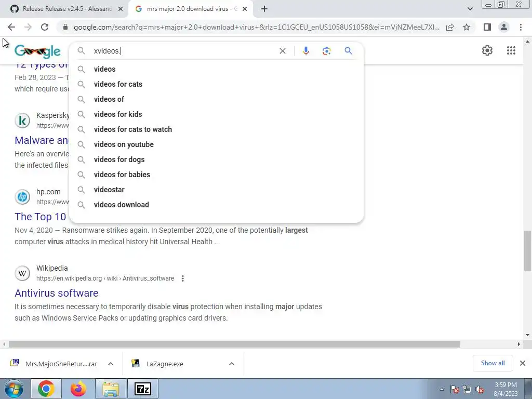Click Show all downloads button
Viewport: 532px width, 399px height.
coord(493,363)
